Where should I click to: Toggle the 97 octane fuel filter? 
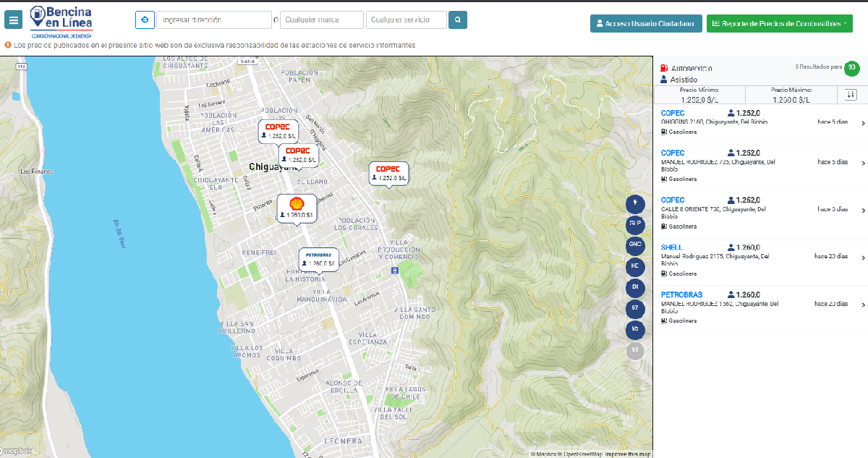635,308
